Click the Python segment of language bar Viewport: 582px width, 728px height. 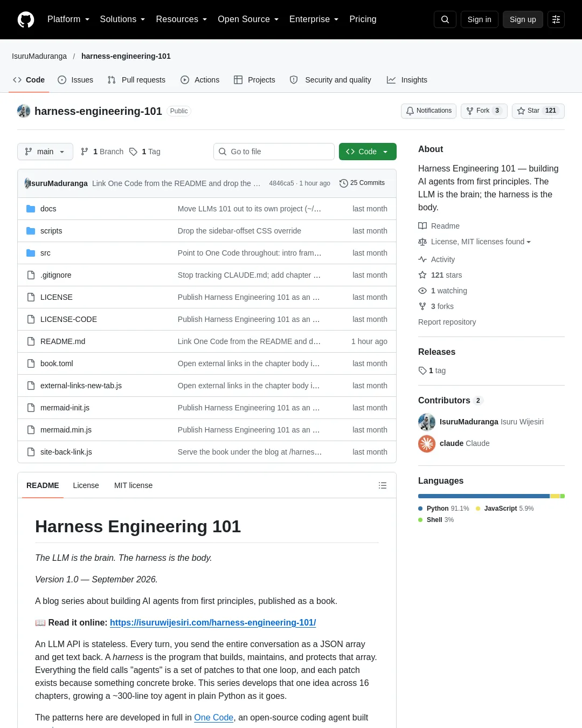pyautogui.click(x=484, y=496)
